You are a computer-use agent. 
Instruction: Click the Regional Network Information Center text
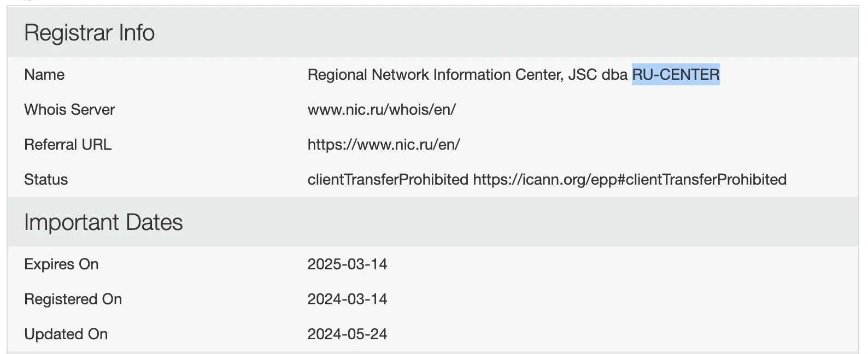tap(435, 75)
